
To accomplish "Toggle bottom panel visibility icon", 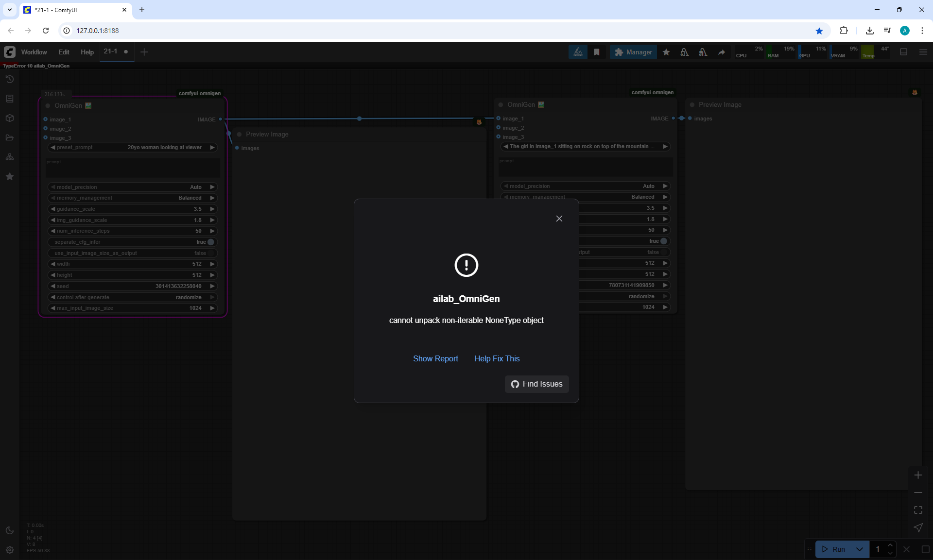I will click(x=903, y=52).
